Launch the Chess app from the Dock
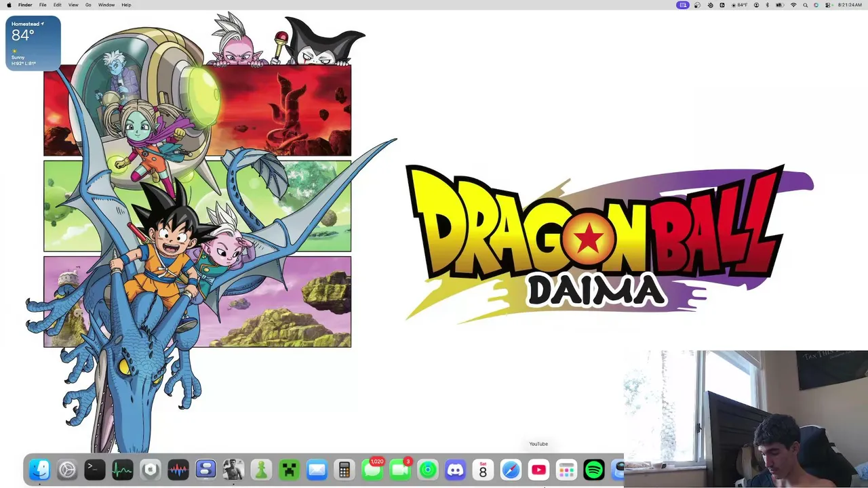Screen dimensions: 868x488 coord(261,469)
